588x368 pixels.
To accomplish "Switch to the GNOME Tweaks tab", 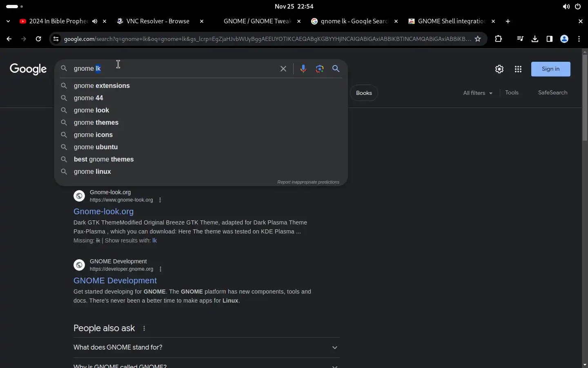I will pyautogui.click(x=257, y=21).
